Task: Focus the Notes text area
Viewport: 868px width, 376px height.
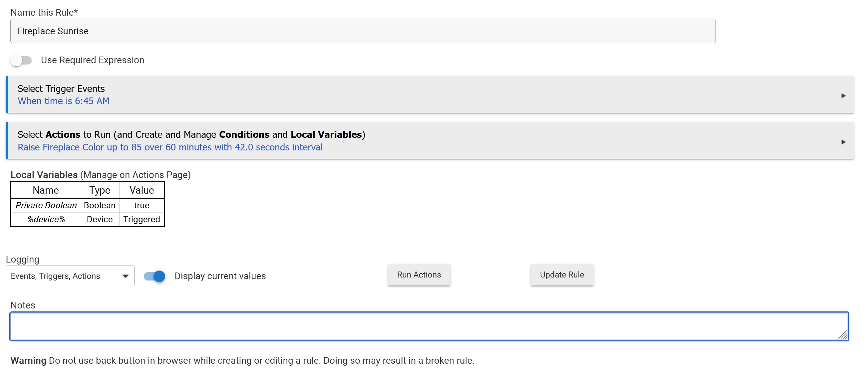Action: tap(429, 326)
